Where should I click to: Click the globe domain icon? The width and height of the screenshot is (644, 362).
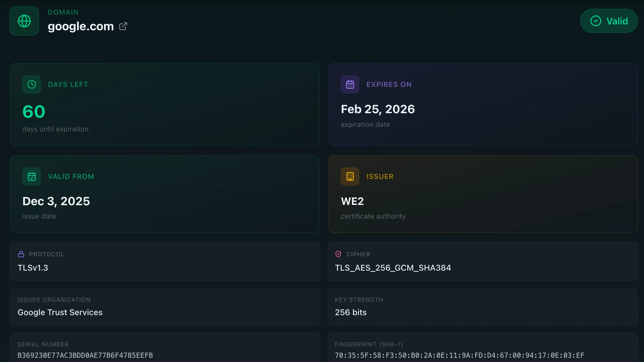point(24,21)
